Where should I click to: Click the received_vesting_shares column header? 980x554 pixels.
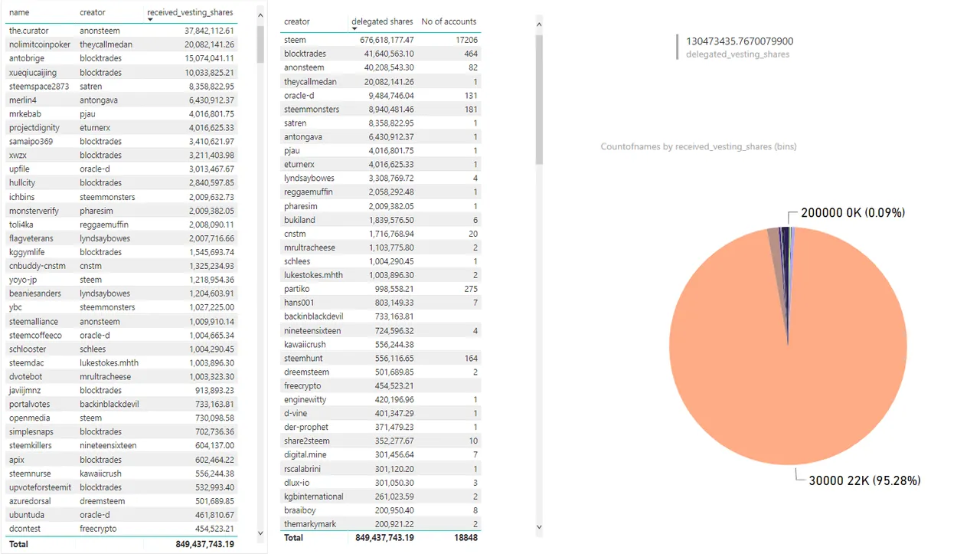click(191, 12)
